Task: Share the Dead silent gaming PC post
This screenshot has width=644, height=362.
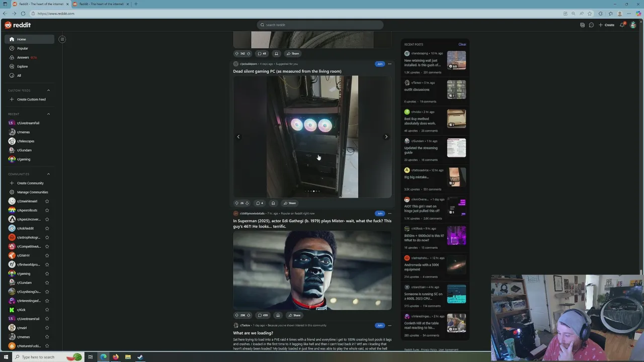Action: click(289, 203)
